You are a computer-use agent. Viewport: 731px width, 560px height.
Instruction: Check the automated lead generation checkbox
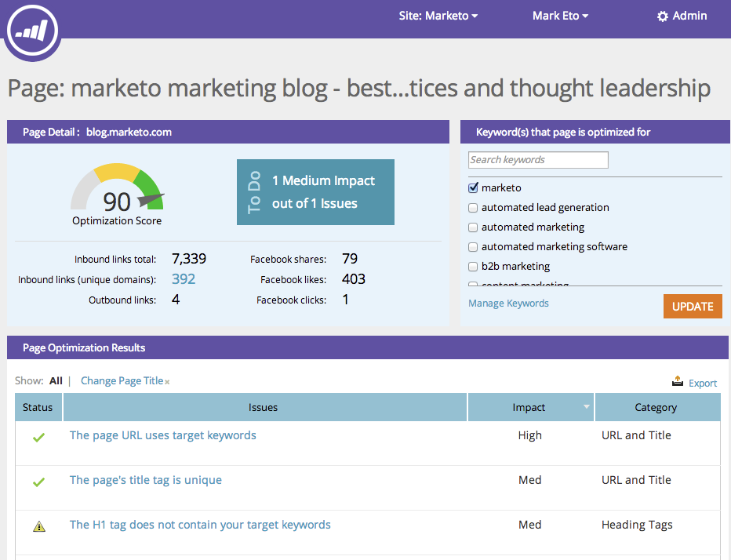coord(473,208)
